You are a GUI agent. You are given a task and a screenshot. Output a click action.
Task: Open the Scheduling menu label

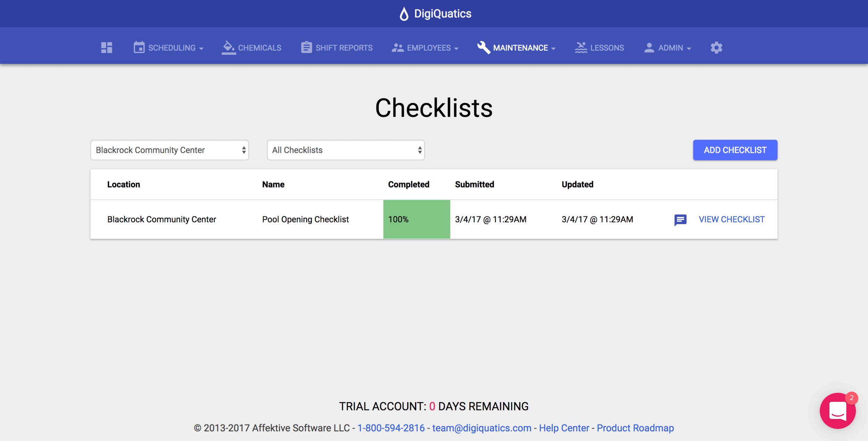(172, 48)
